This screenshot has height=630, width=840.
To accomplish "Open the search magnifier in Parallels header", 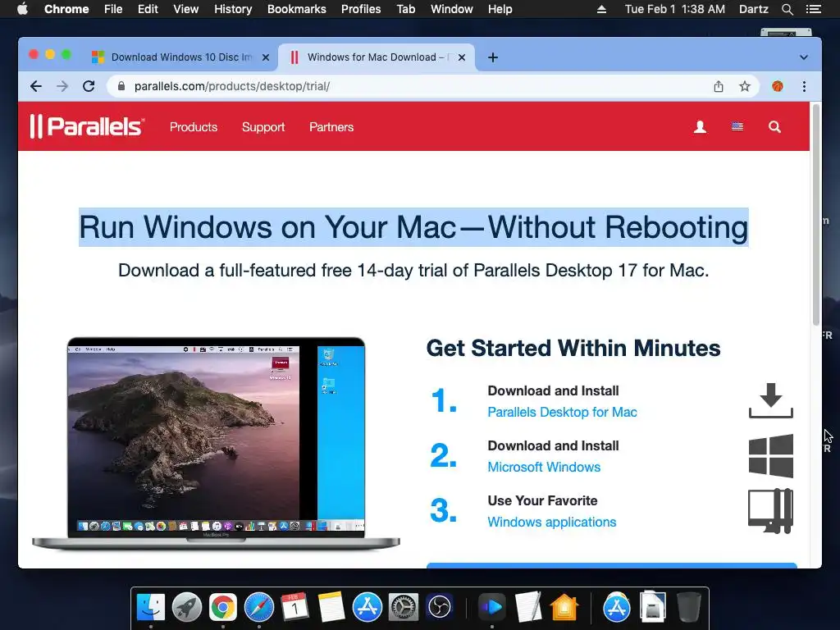I will click(774, 127).
